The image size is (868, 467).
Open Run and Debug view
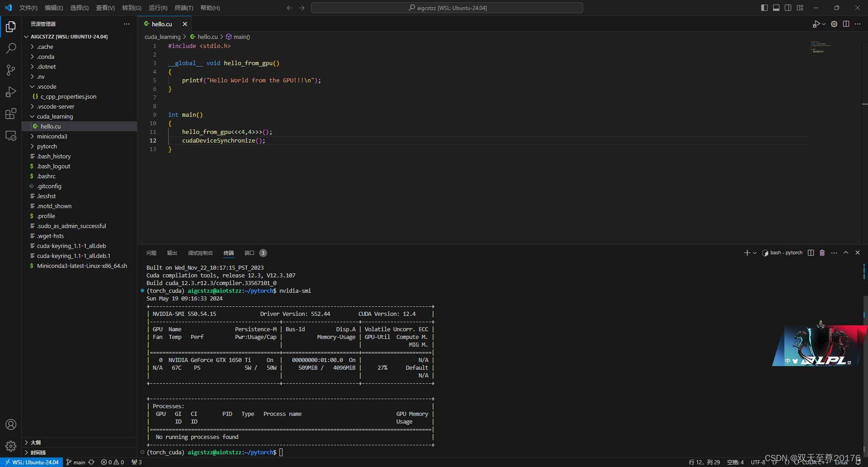10,92
